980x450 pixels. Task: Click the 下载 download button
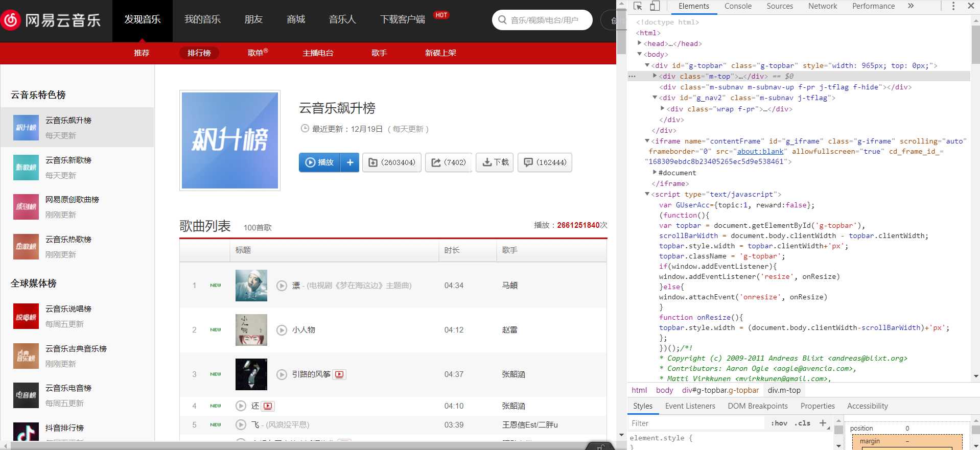point(495,162)
